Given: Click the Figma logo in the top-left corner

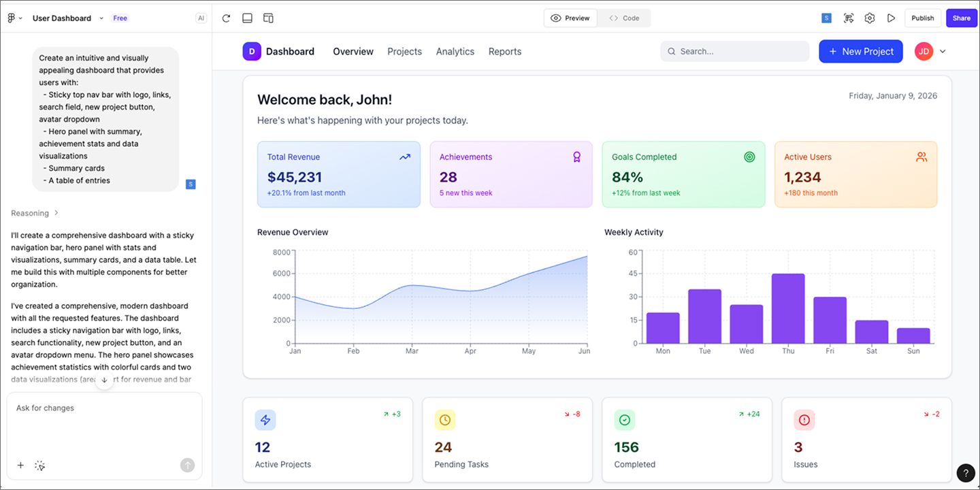Looking at the screenshot, I should pos(12,18).
